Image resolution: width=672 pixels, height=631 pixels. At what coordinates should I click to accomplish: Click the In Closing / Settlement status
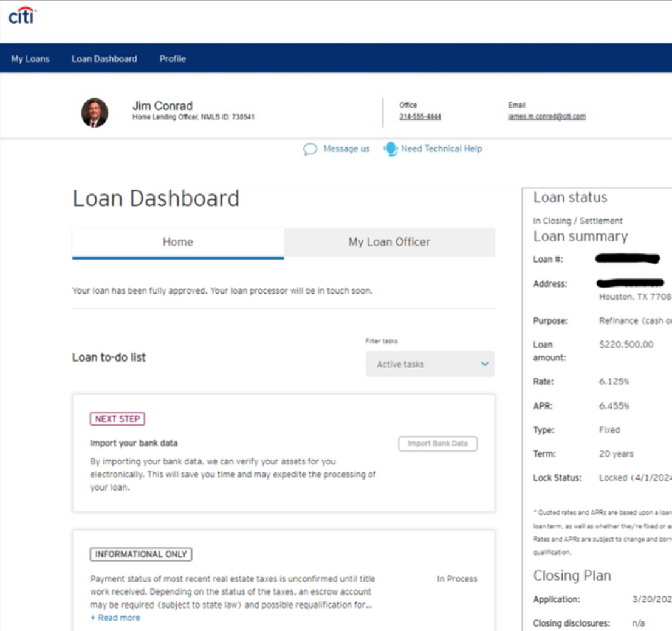coord(578,221)
